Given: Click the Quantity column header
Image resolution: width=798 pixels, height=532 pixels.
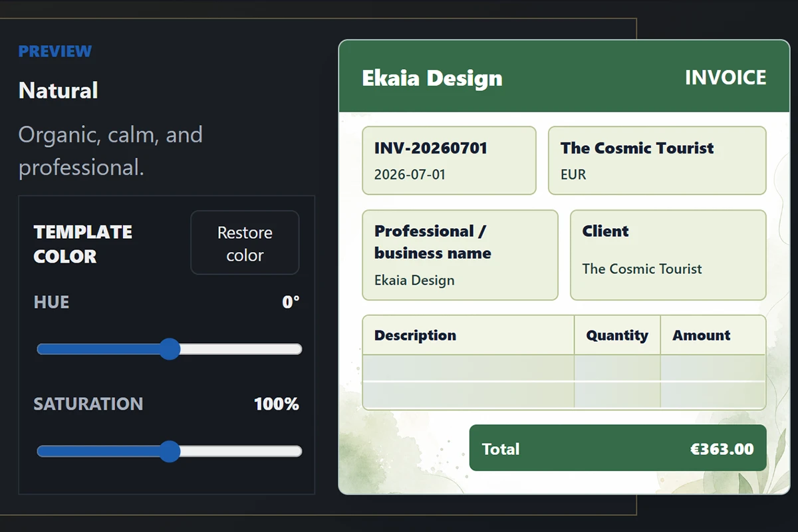Looking at the screenshot, I should click(617, 335).
